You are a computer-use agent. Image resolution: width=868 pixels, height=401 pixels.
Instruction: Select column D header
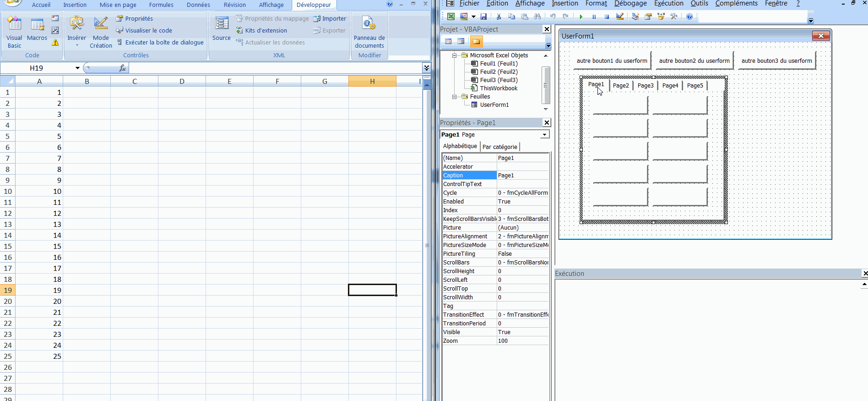182,81
